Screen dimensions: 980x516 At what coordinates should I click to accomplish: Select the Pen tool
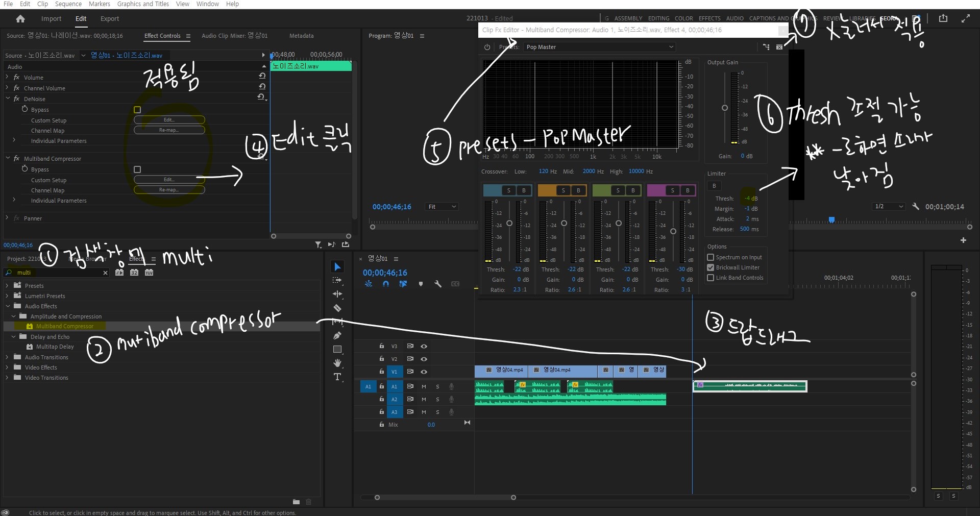click(x=337, y=336)
